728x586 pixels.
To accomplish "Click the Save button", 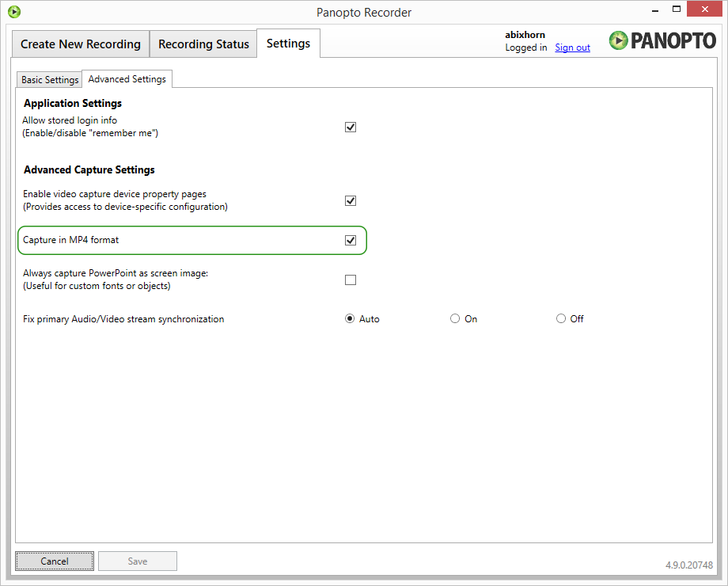I will pos(138,561).
